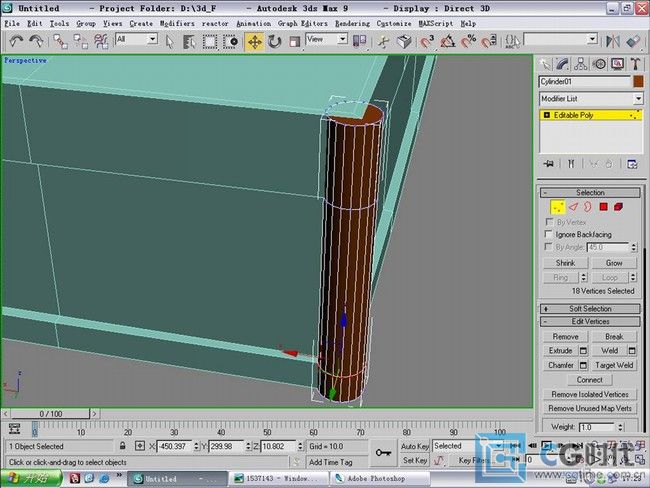The height and width of the screenshot is (488, 650).
Task: Toggle 3D Snaps magnet icon
Action: coord(427,41)
